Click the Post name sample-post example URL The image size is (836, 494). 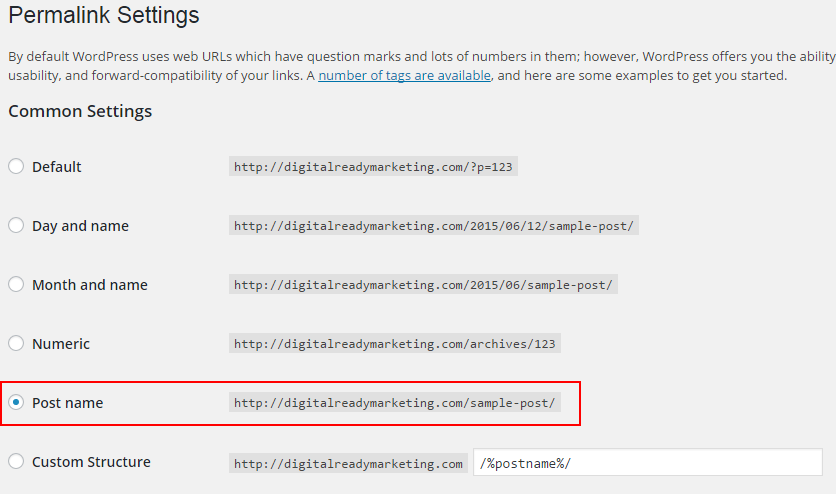point(395,403)
